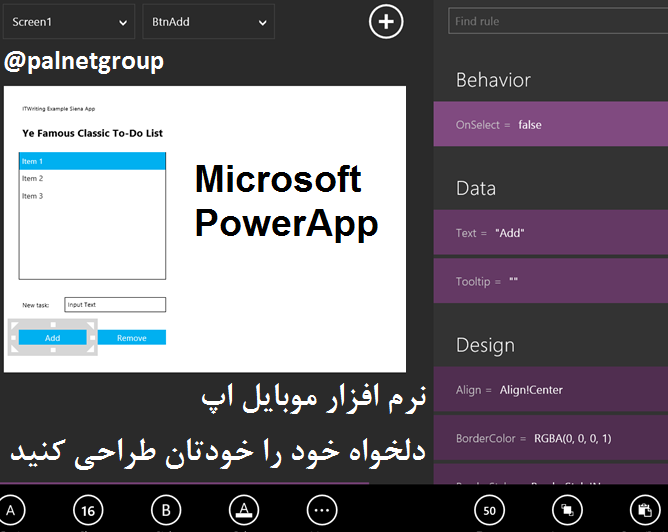The height and width of the screenshot is (532, 668).
Task: Click the Add button on canvas
Action: 52,337
